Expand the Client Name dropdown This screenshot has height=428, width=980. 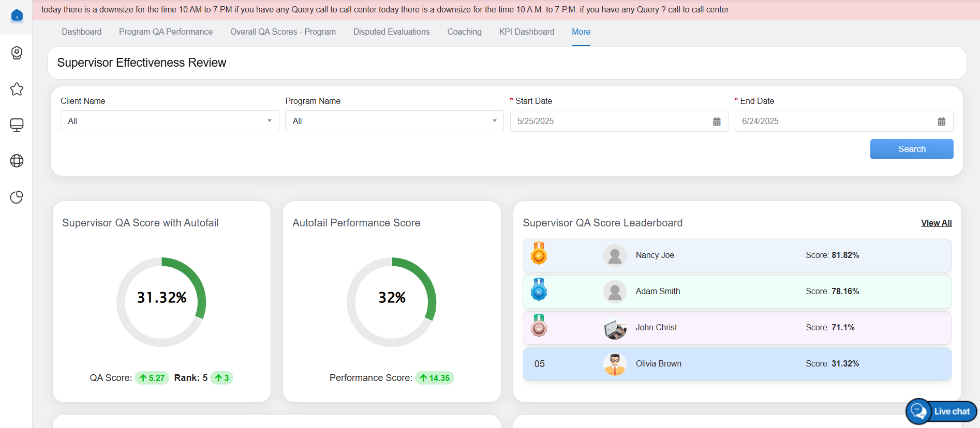(x=170, y=121)
